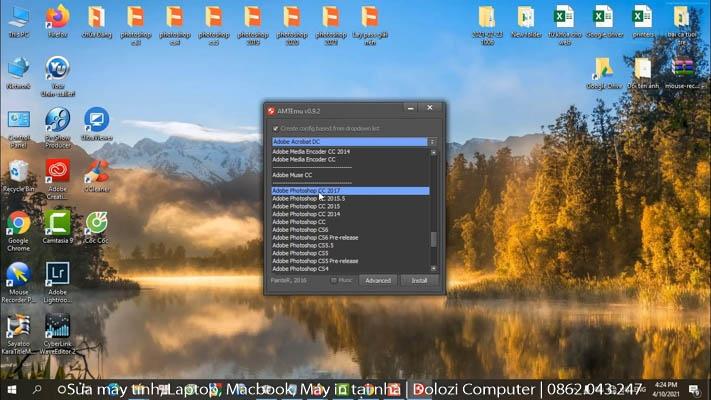This screenshot has width=711, height=400.
Task: Click the Install button
Action: (419, 280)
